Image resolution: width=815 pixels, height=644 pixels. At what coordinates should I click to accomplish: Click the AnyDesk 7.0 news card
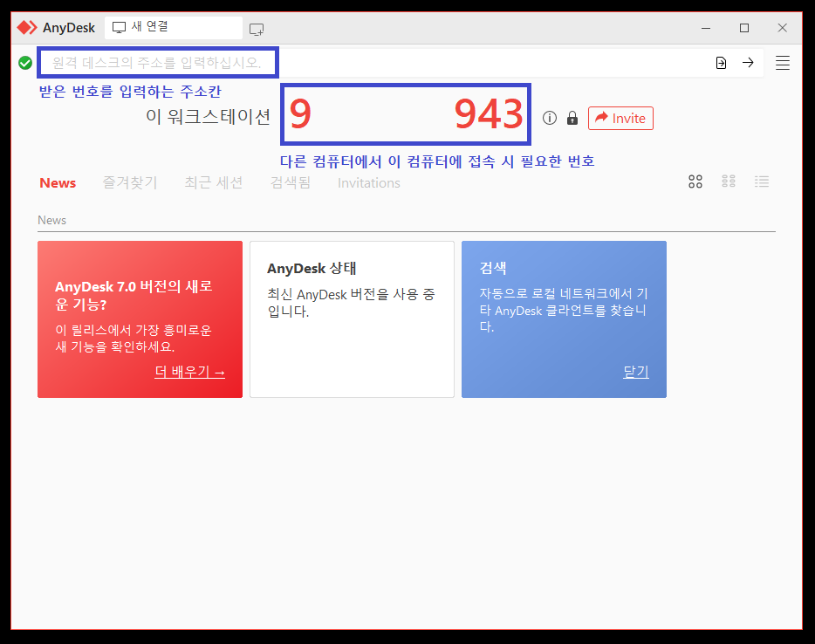click(x=140, y=319)
